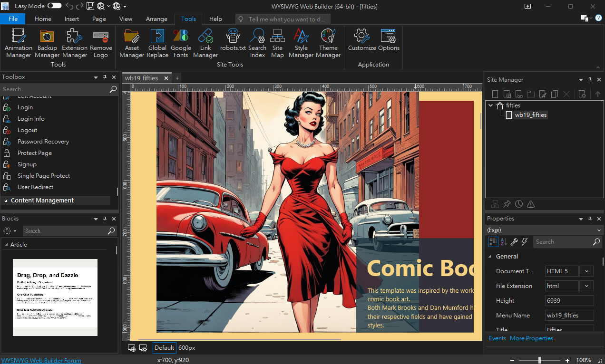
Task: Click the Remove Logo tool
Action: 101,43
